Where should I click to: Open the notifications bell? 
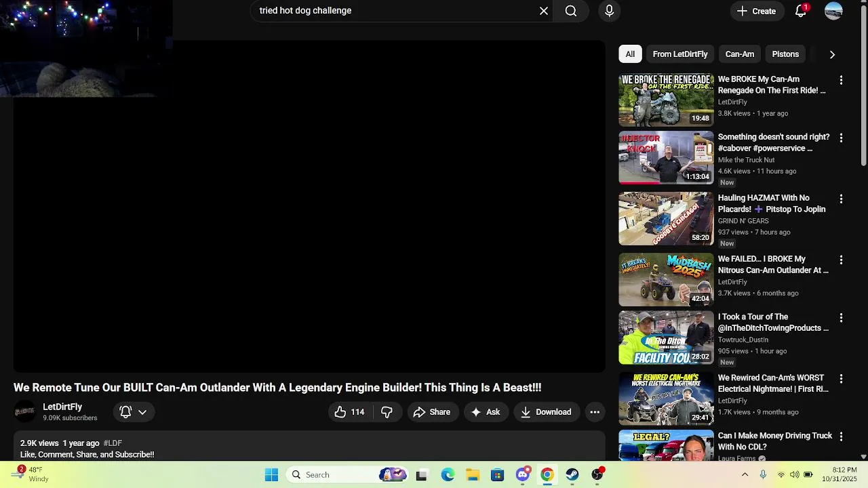pos(801,11)
